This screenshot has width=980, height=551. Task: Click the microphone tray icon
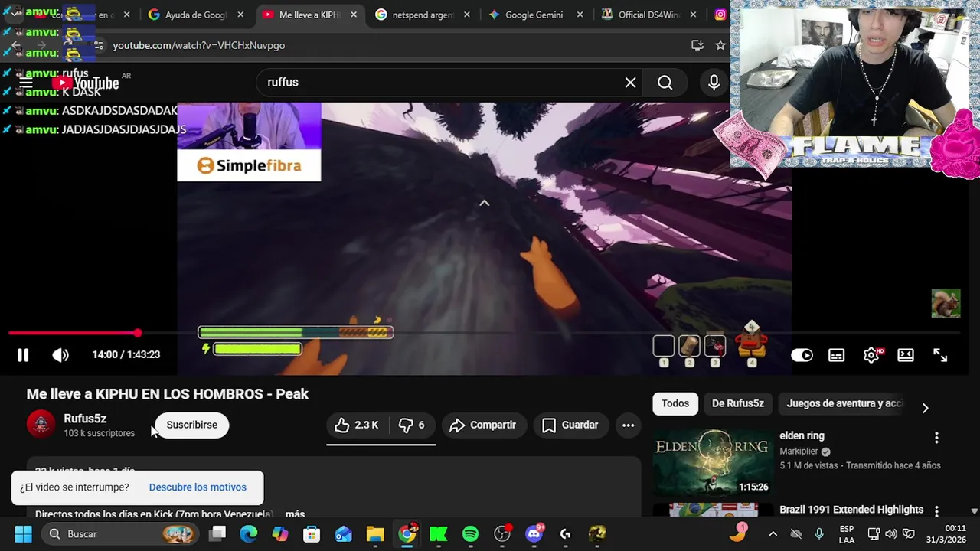[x=819, y=533]
